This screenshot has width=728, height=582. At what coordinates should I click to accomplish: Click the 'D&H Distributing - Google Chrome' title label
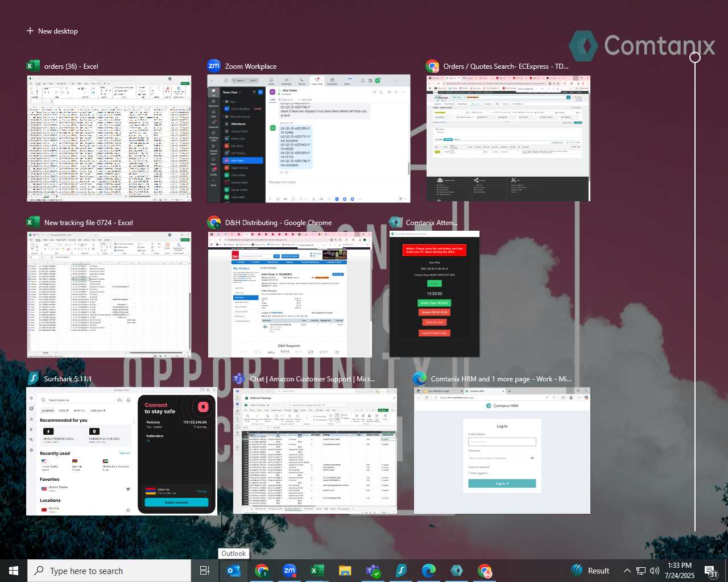click(x=278, y=223)
